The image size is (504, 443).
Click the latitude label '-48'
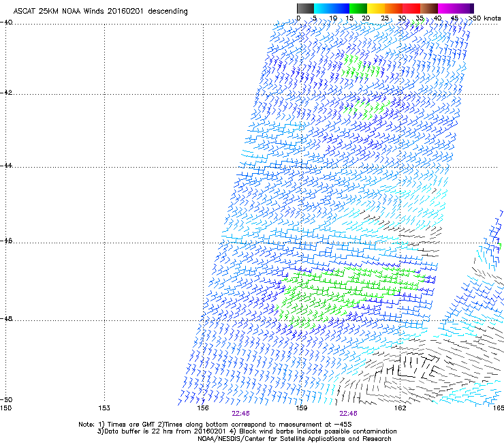[x=6, y=318]
